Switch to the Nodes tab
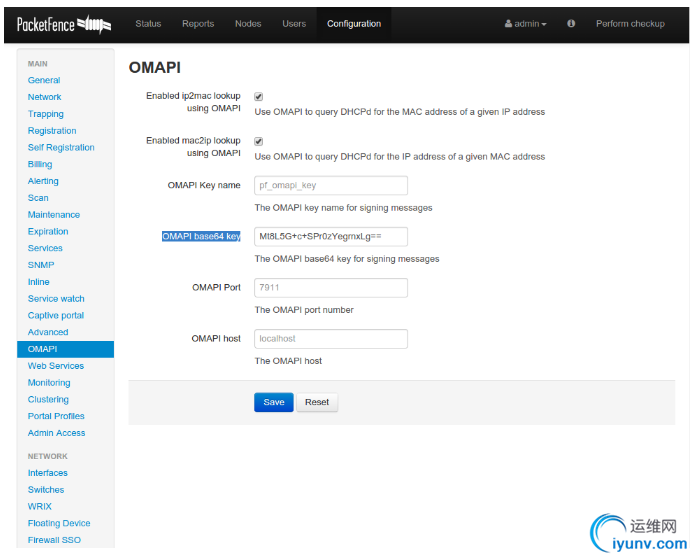This screenshot has height=560, width=693. click(x=248, y=24)
